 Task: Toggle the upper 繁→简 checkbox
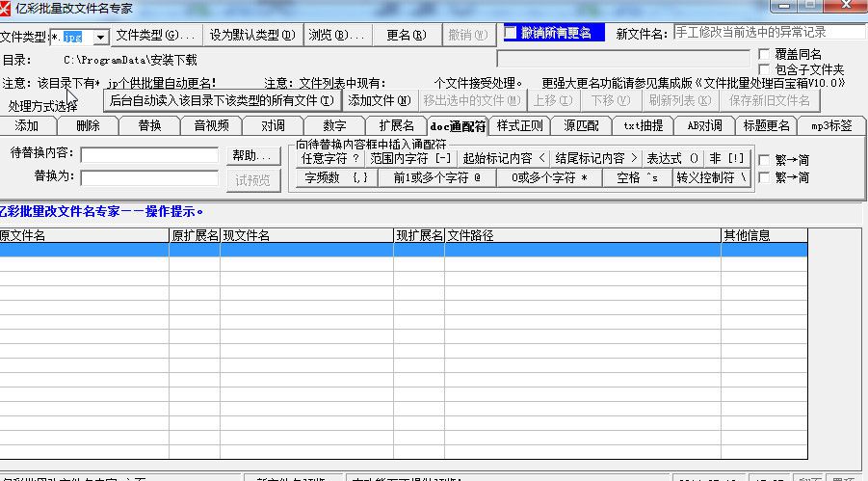coord(764,160)
